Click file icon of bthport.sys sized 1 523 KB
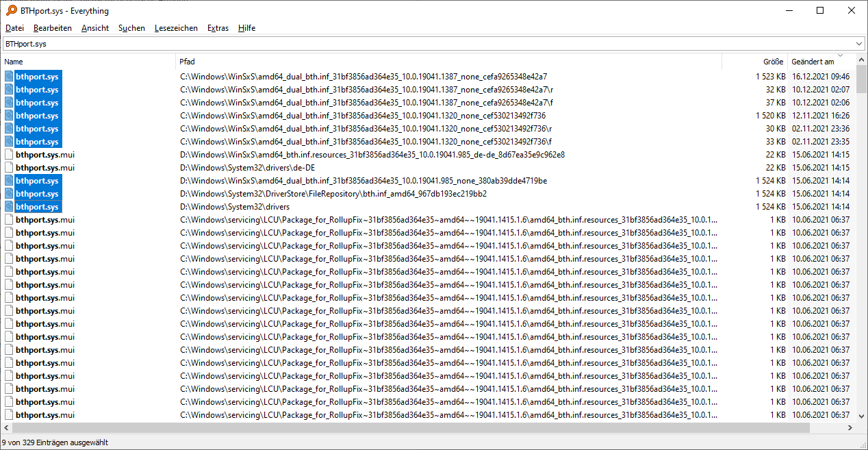Viewport: 868px width, 450px height. coord(10,77)
